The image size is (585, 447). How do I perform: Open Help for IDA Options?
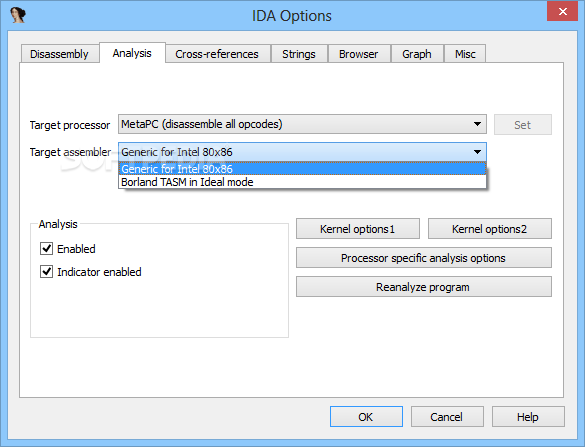coord(528,417)
